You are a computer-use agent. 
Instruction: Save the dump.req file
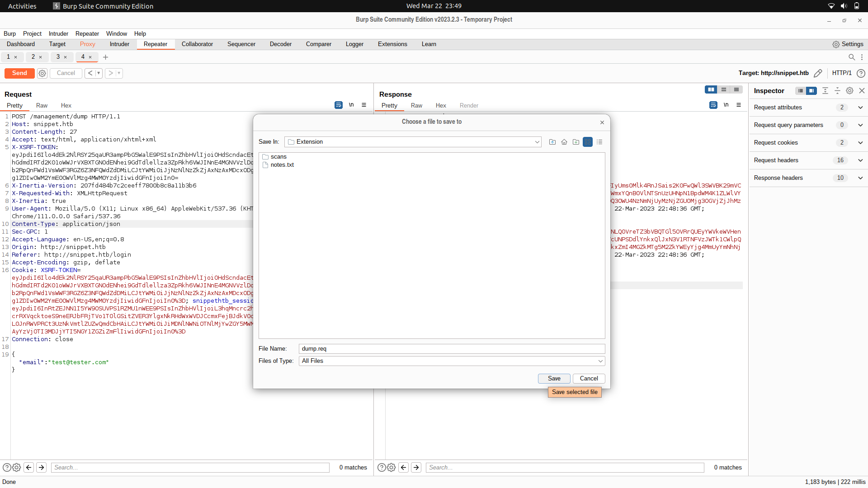(554, 378)
